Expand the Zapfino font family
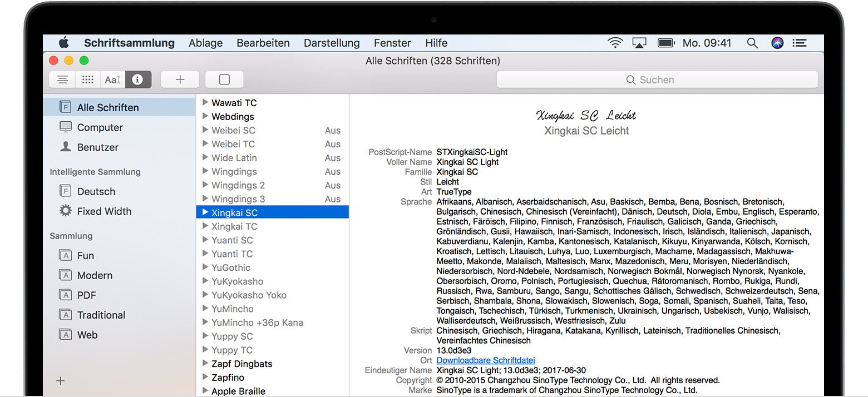The image size is (868, 397). tap(205, 378)
